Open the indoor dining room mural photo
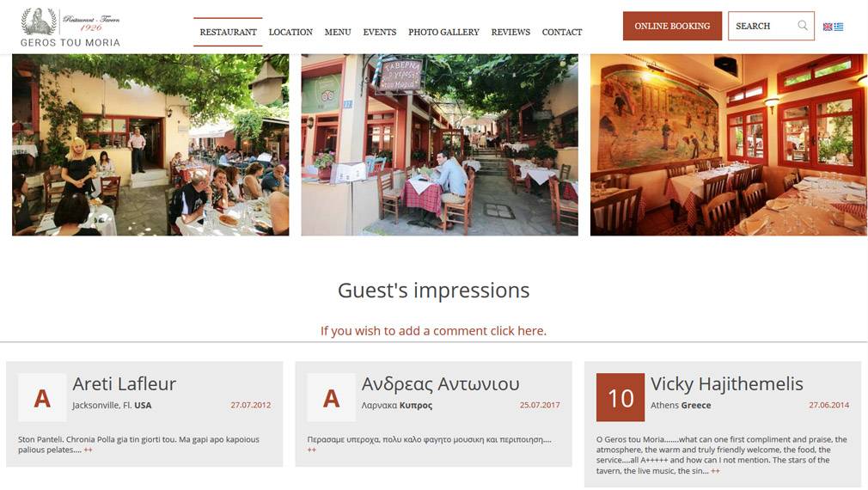 (x=729, y=144)
